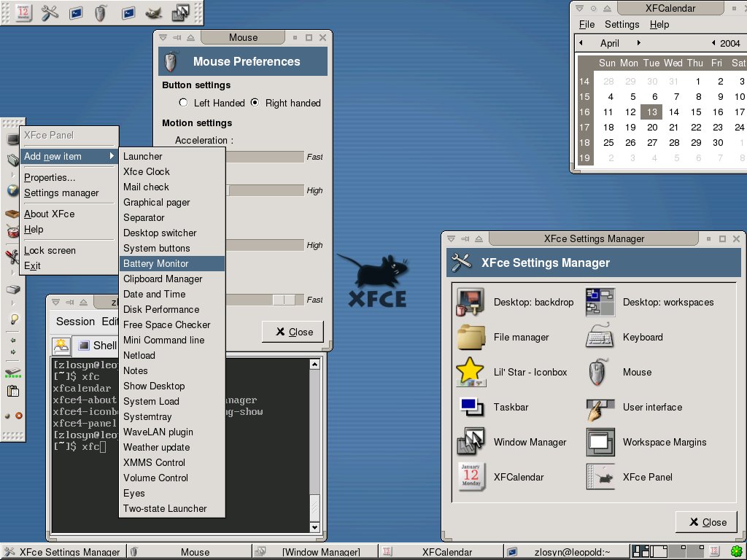Open Workspace Margins settings
747x560 pixels.
646,442
